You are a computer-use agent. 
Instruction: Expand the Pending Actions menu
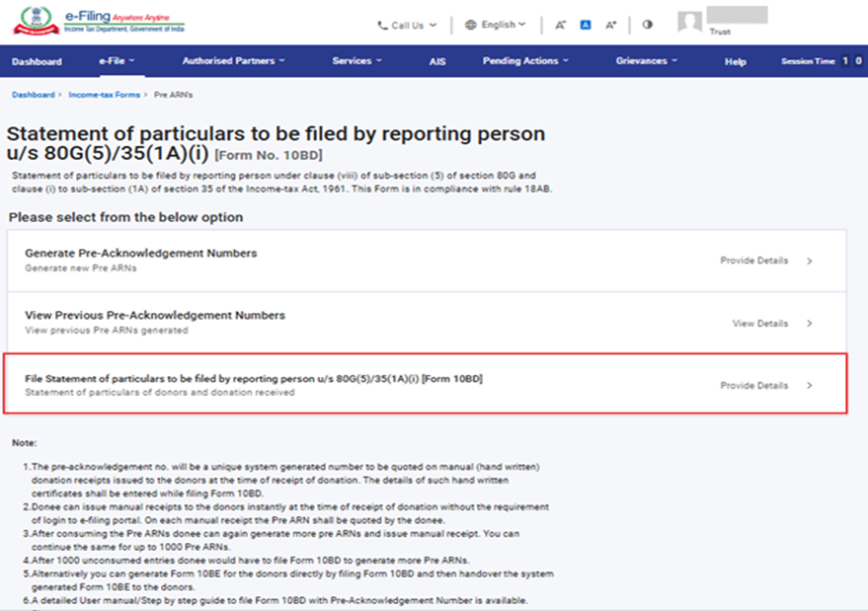(x=525, y=61)
